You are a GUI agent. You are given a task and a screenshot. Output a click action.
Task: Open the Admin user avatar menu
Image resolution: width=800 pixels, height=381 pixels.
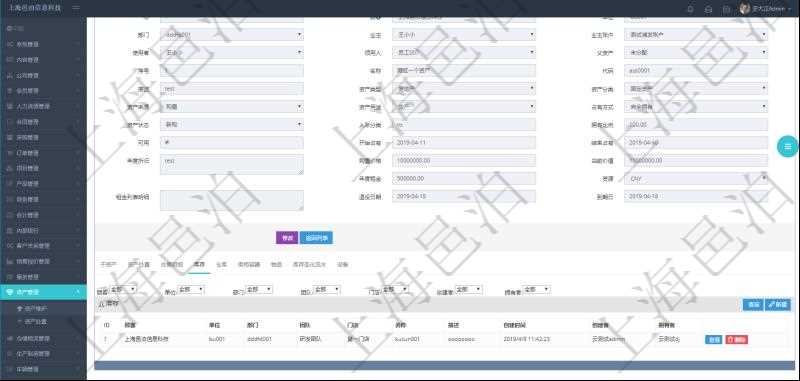click(x=765, y=9)
